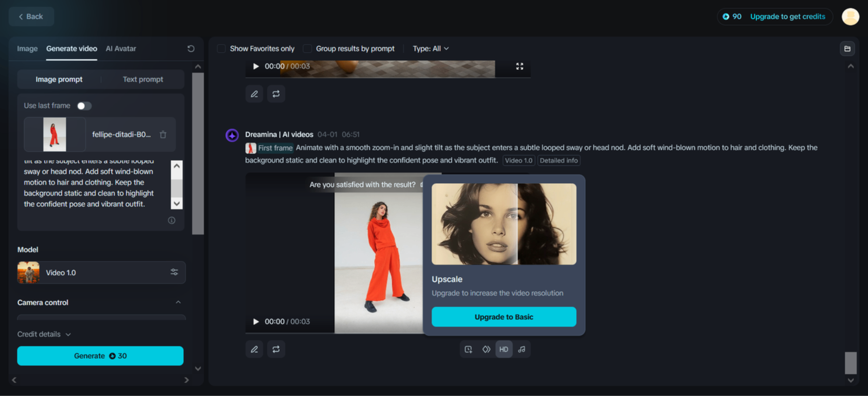Check Group results by prompt
868x396 pixels.
click(x=307, y=49)
